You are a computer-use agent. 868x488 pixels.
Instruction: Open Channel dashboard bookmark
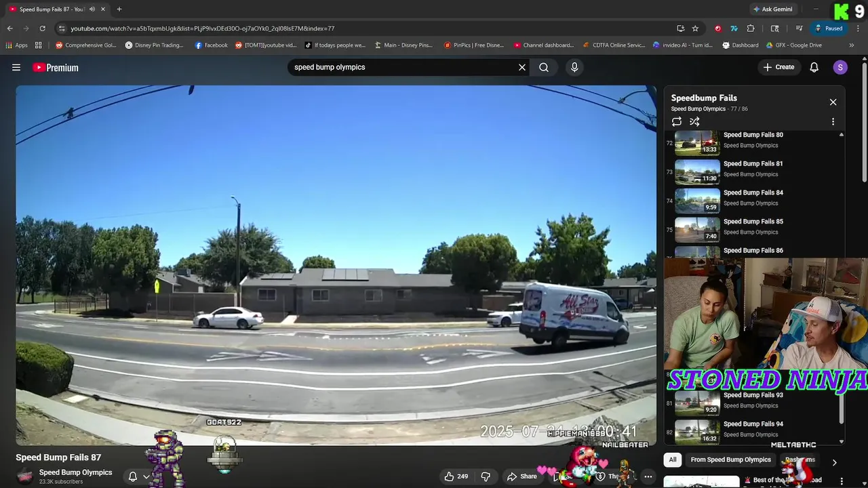[544, 45]
